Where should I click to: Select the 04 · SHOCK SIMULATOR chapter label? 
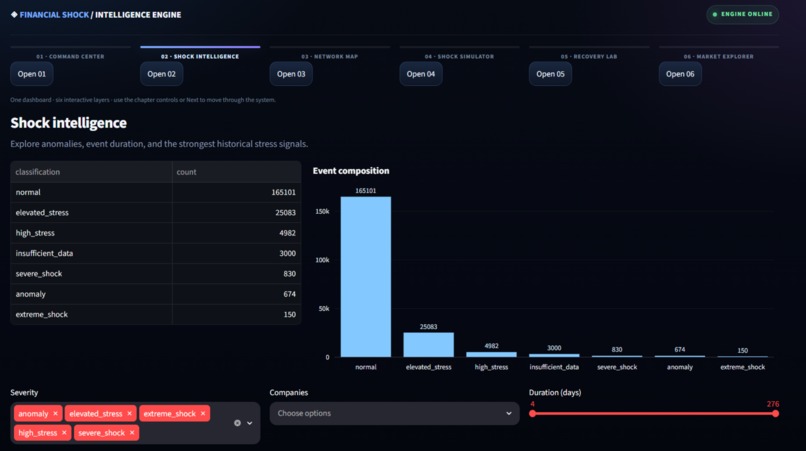(459, 57)
